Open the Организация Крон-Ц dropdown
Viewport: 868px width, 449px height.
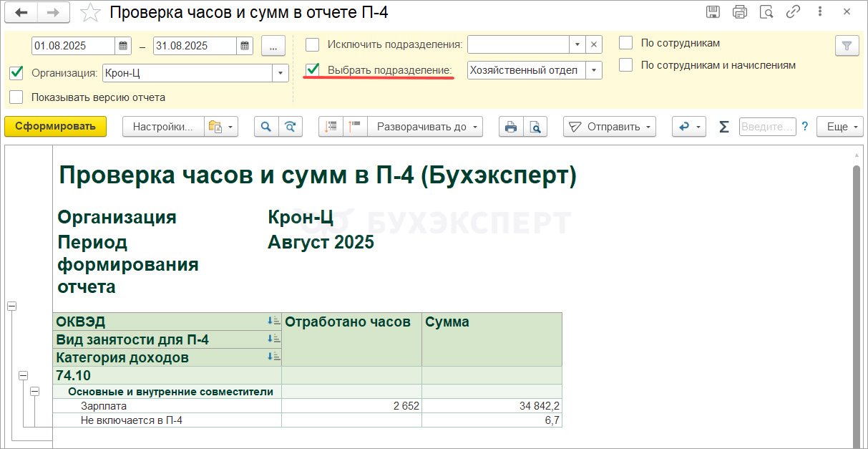click(x=280, y=72)
